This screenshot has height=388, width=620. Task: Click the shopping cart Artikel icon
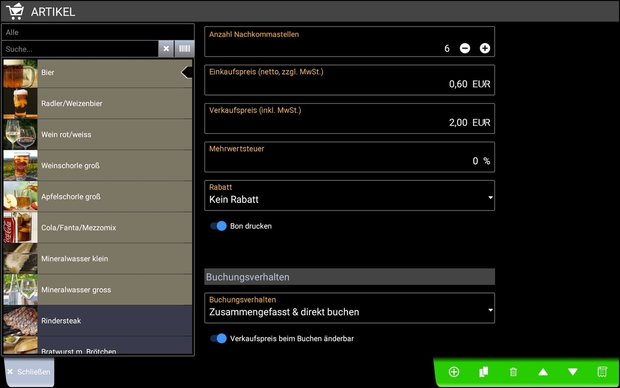coord(15,11)
